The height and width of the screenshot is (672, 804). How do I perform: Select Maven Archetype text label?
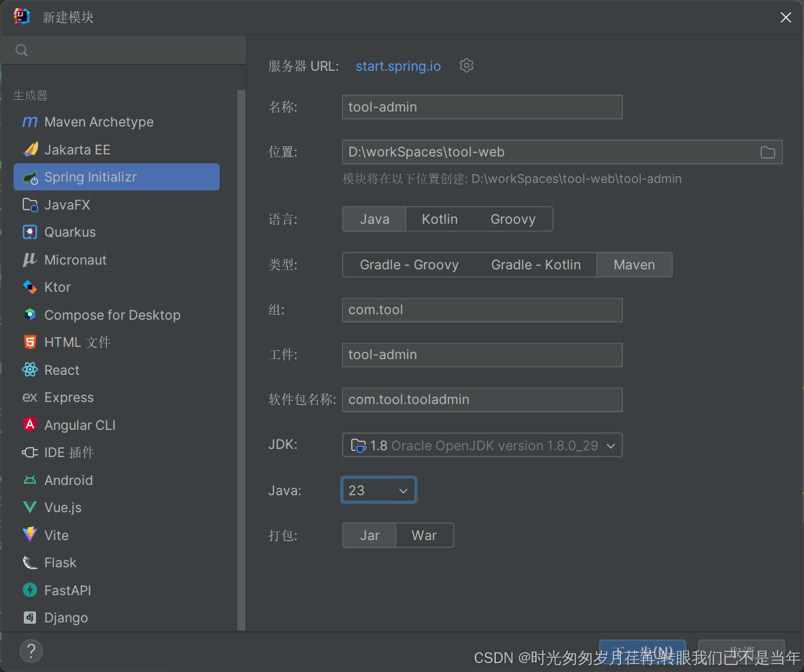[x=99, y=122]
